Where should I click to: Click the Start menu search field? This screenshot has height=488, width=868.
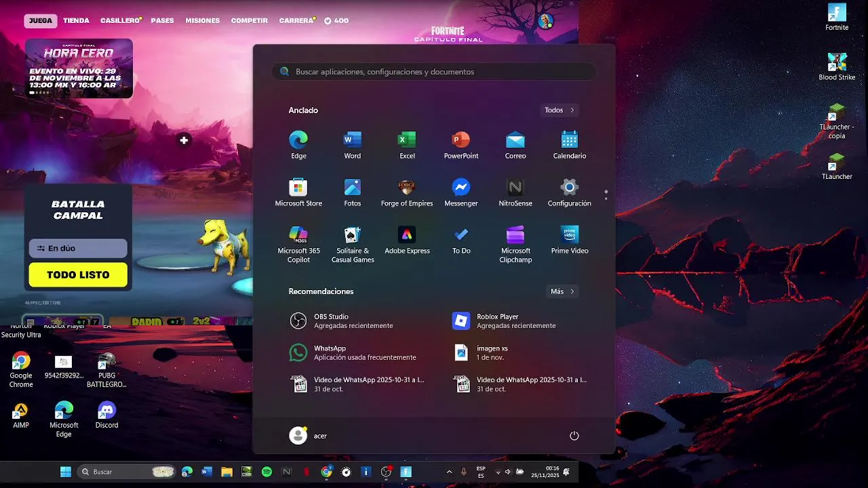tap(434, 71)
